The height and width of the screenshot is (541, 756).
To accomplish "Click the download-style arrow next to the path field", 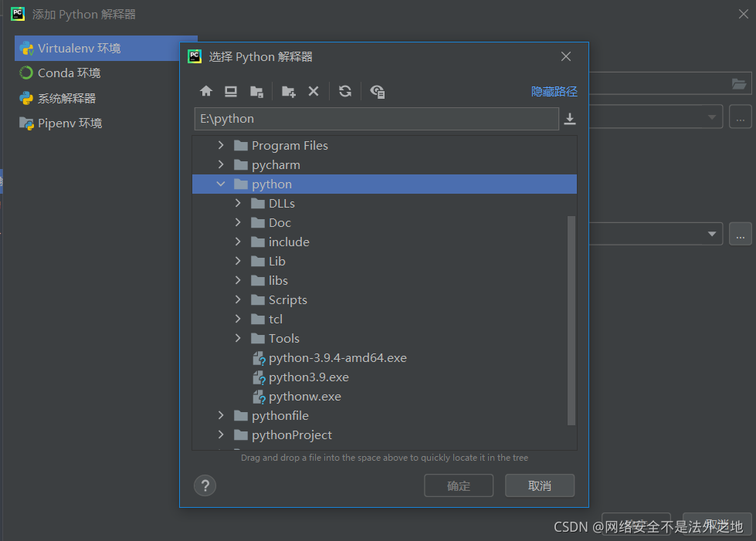I will (570, 118).
